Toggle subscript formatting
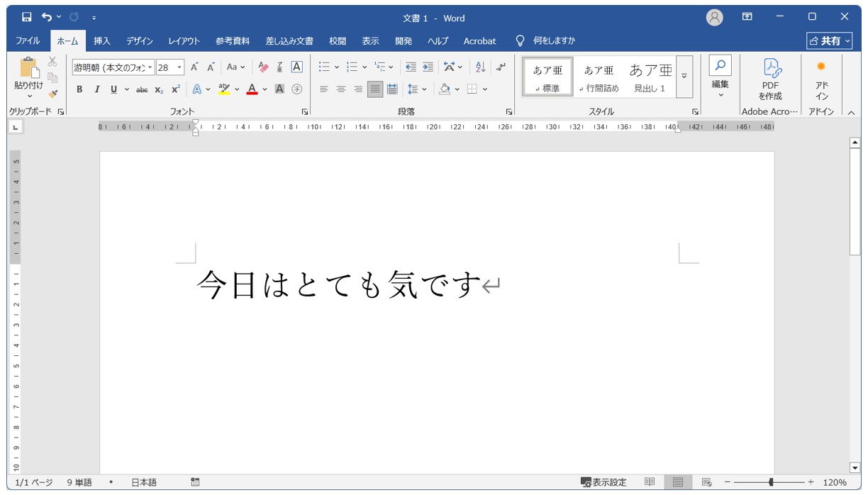This screenshot has height=495, width=868. tap(160, 89)
